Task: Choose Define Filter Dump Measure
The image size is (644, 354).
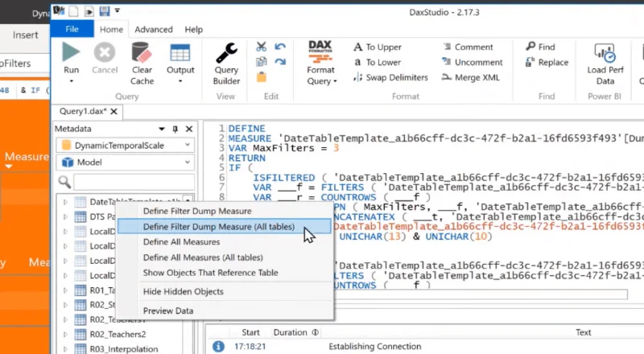Action: pyautogui.click(x=197, y=211)
